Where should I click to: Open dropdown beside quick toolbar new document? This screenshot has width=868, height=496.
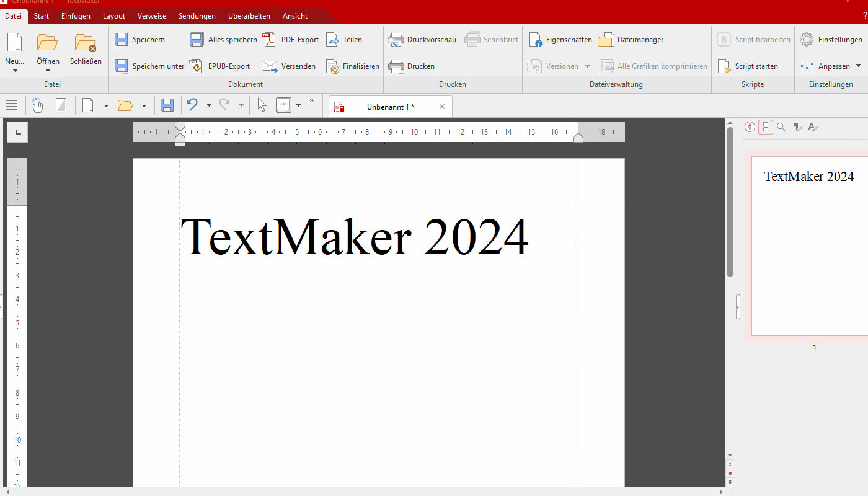point(106,105)
